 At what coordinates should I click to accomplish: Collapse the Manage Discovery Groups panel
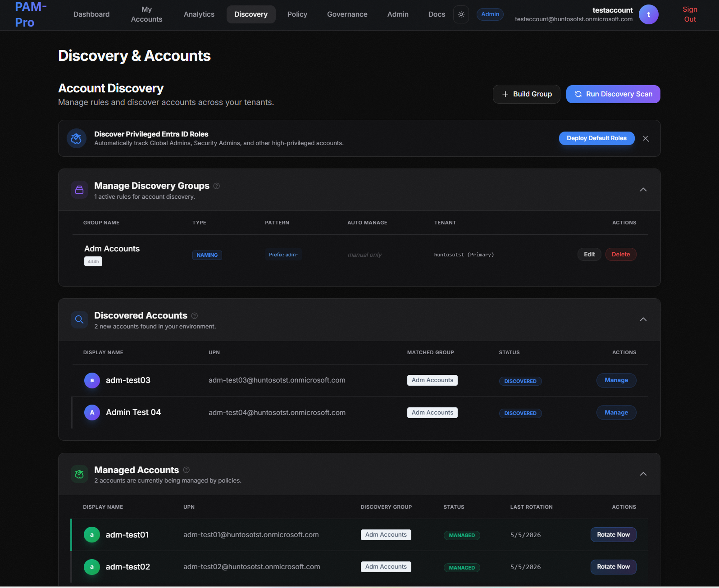[x=643, y=190]
